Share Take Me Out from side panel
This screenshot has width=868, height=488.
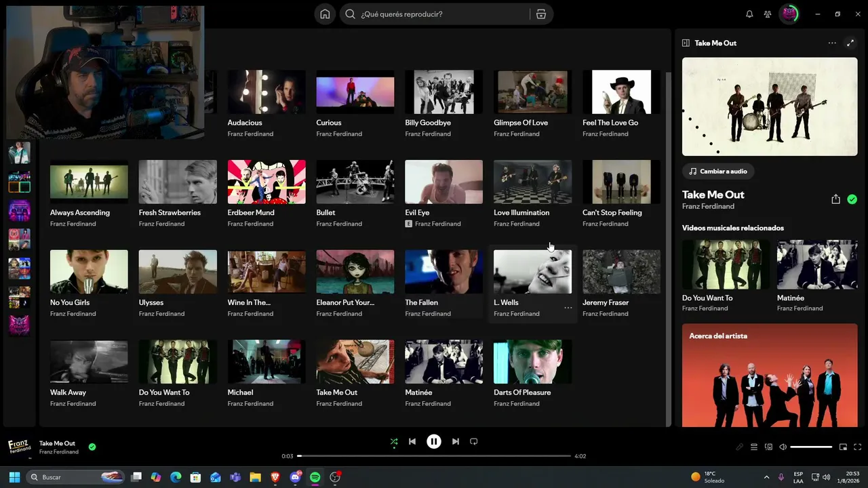[835, 199]
